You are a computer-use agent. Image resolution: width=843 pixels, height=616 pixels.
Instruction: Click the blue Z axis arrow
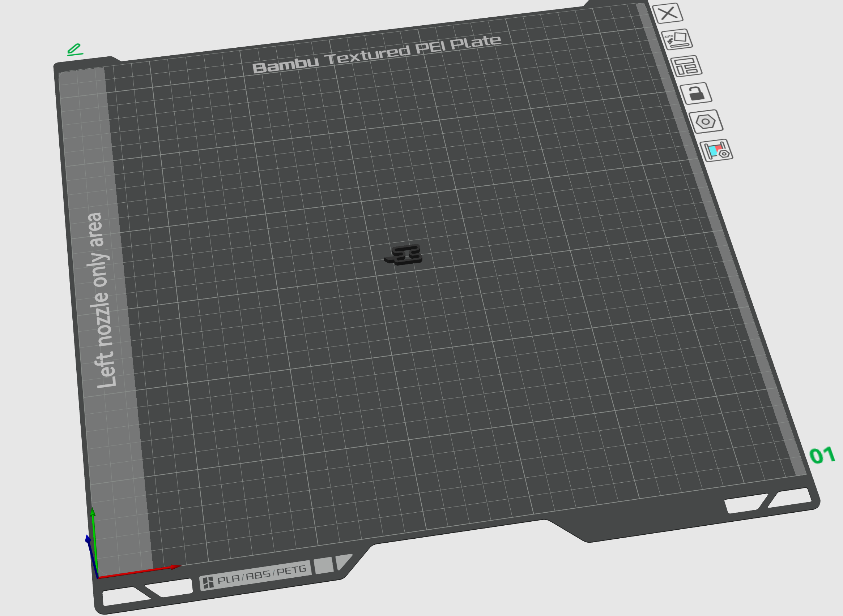[91, 556]
